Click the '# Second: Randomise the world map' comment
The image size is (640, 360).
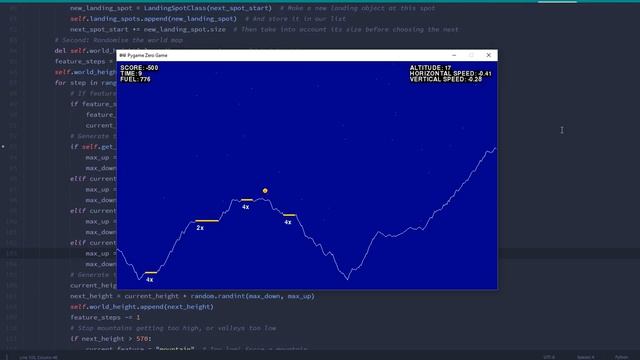[x=119, y=40]
